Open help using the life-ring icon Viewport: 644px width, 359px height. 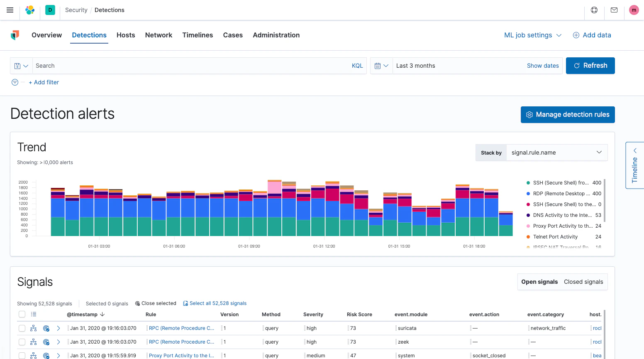pyautogui.click(x=594, y=10)
